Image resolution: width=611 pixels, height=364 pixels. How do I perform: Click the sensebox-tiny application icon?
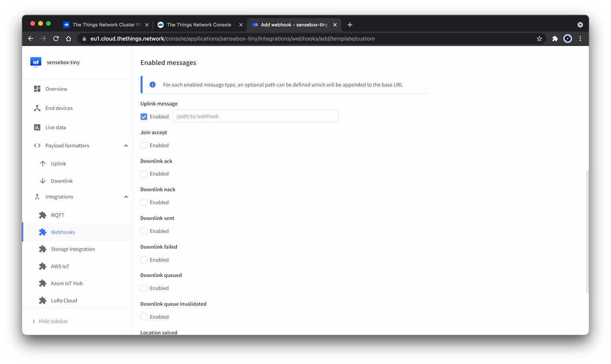(x=36, y=62)
